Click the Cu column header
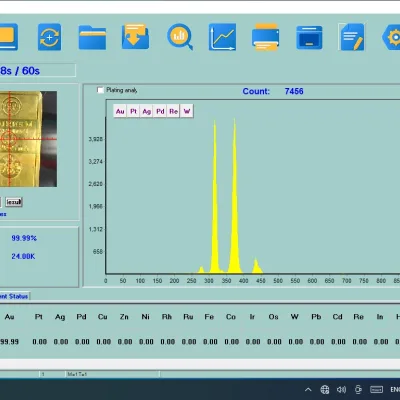The width and height of the screenshot is (400, 400). (103, 317)
